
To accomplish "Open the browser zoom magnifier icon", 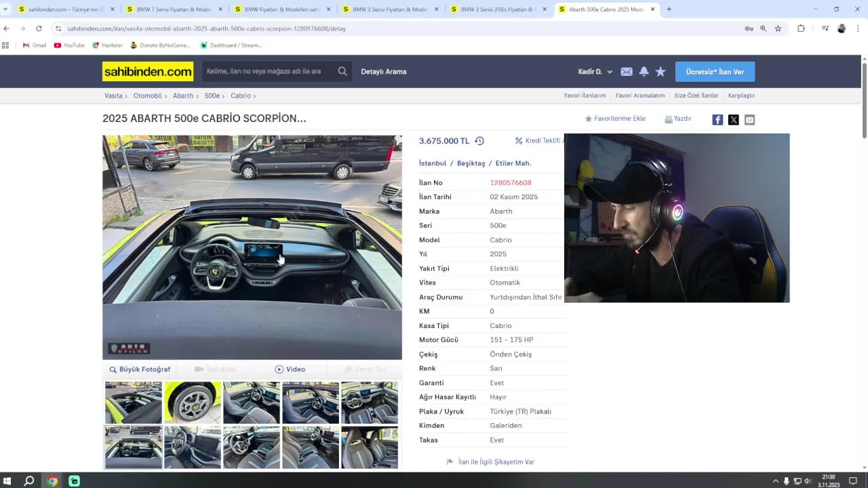I will tap(763, 28).
